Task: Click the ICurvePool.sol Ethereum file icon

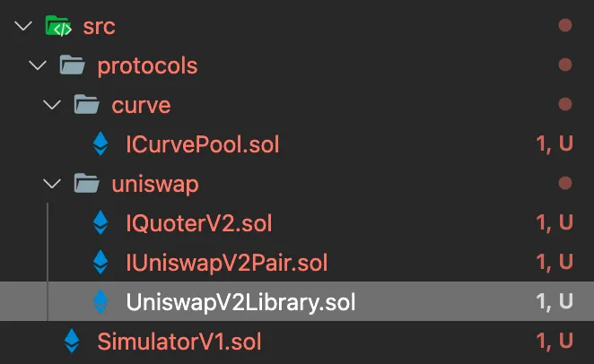Action: [x=100, y=144]
